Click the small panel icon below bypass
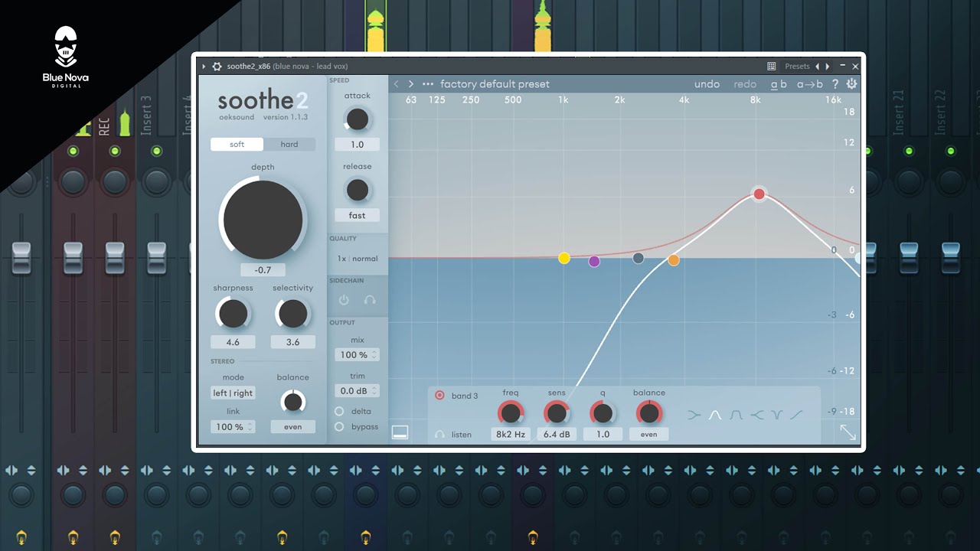Screen dimensions: 980x551 click(x=400, y=432)
